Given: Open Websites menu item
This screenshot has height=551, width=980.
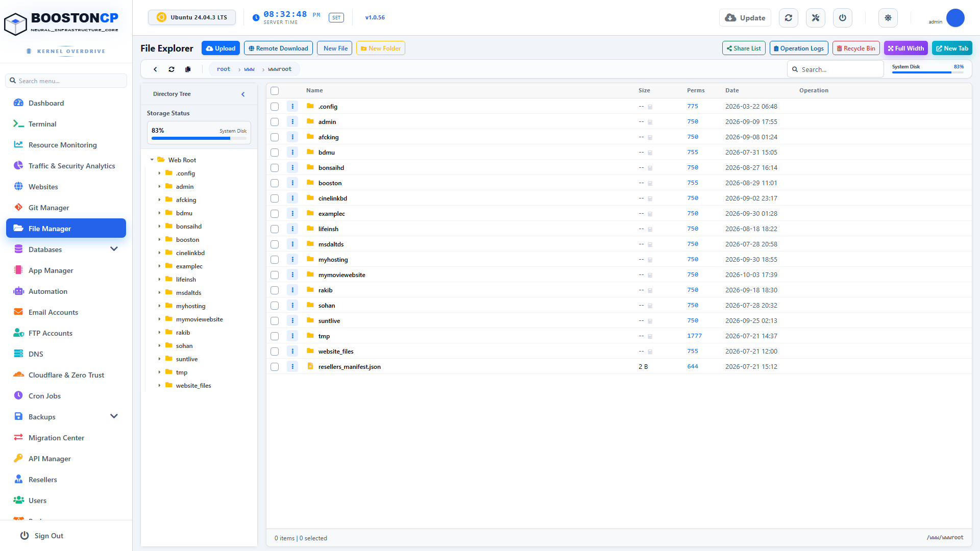Looking at the screenshot, I should pyautogui.click(x=66, y=187).
